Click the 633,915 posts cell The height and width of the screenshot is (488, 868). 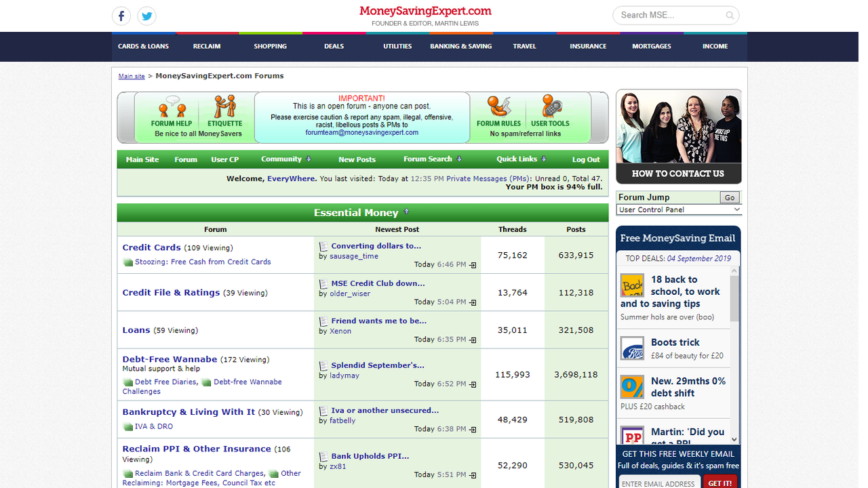[576, 256]
